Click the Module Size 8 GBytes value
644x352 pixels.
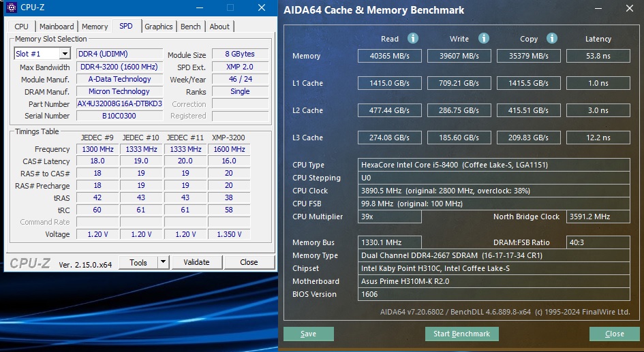[x=241, y=54]
